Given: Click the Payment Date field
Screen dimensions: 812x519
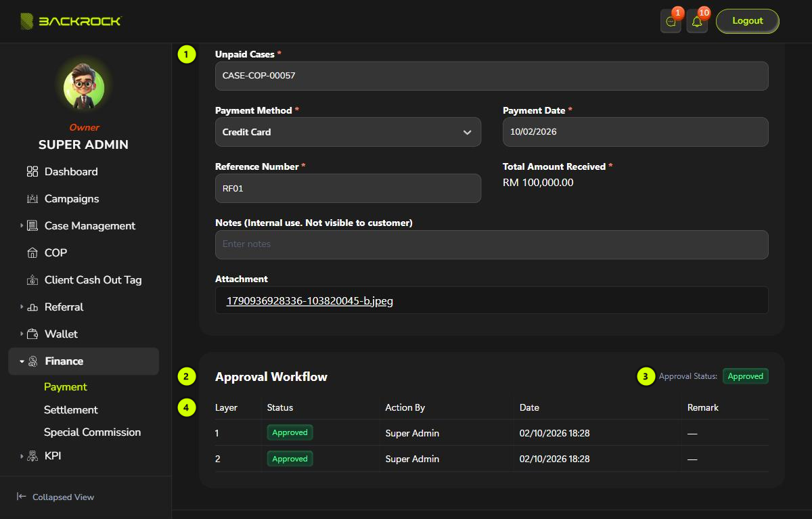Looking at the screenshot, I should click(x=635, y=132).
